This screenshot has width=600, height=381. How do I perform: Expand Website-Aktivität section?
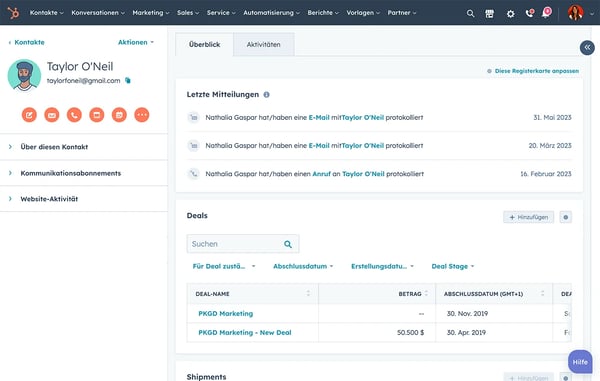click(x=84, y=199)
